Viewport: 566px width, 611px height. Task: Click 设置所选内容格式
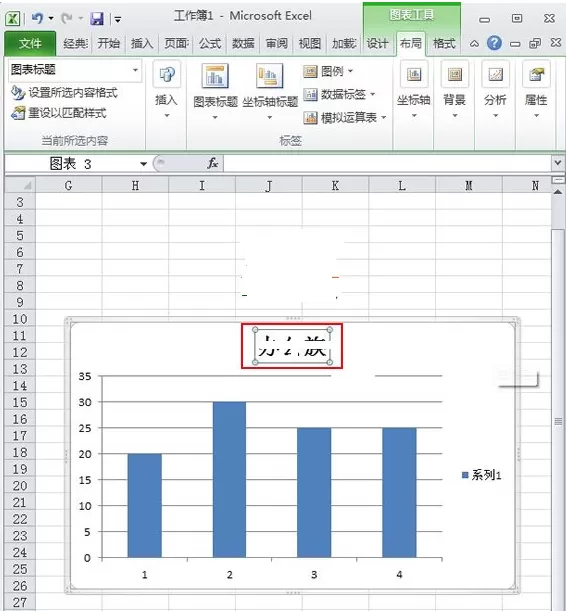point(64,93)
